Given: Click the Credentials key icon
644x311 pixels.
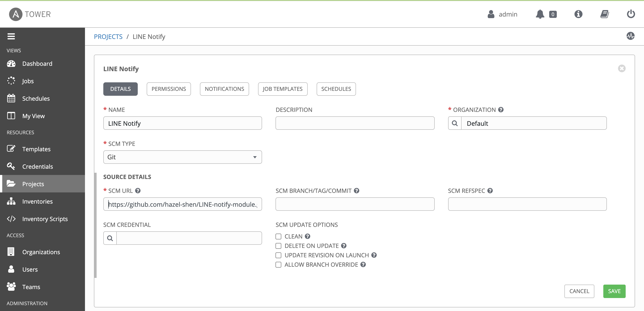Looking at the screenshot, I should [11, 166].
